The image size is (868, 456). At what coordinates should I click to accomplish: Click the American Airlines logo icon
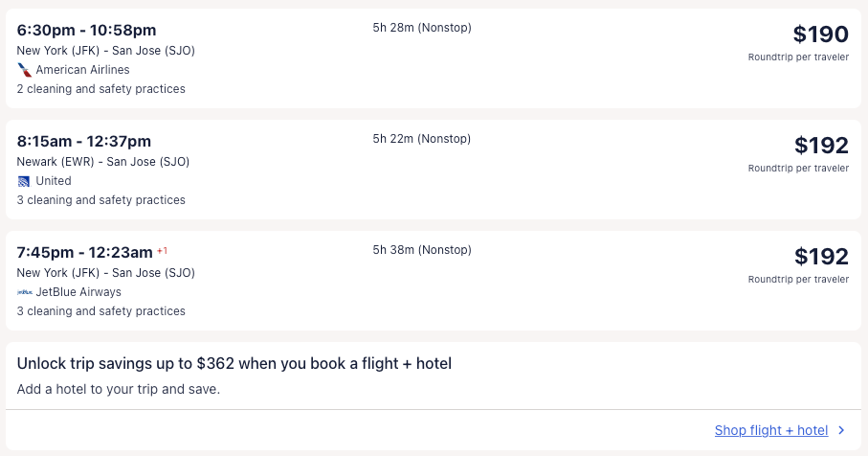(25, 70)
